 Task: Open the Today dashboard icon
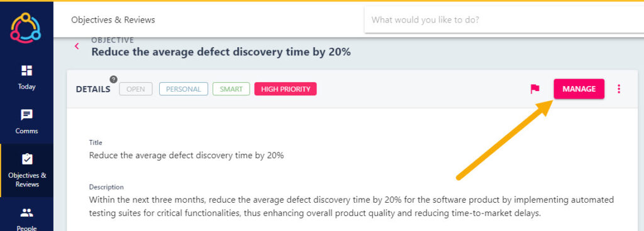(x=26, y=70)
